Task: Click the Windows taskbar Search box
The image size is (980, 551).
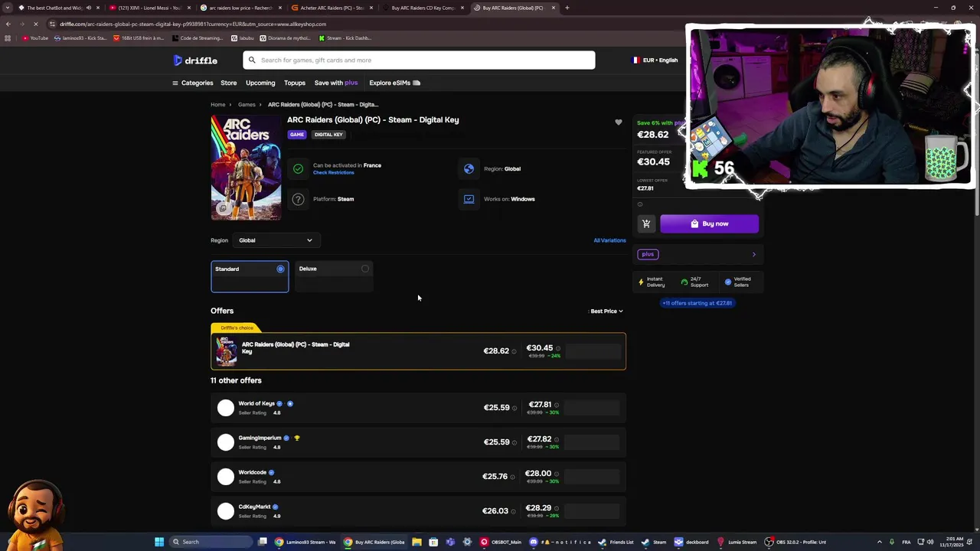Action: [210, 542]
